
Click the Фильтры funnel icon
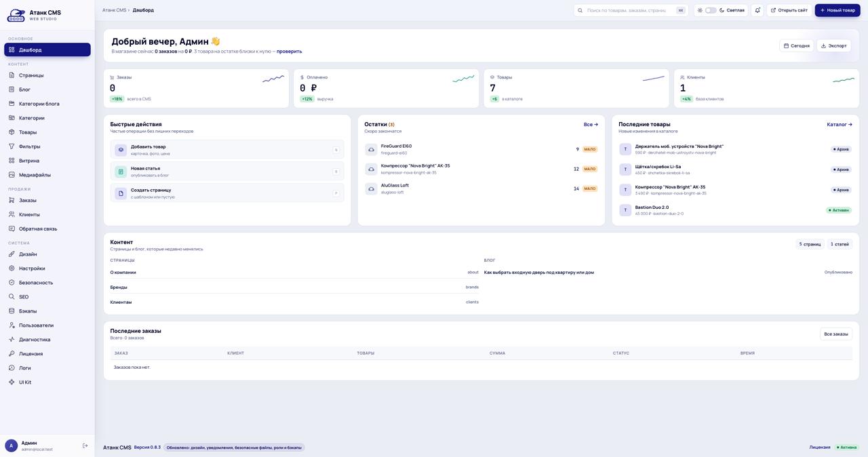coord(12,146)
